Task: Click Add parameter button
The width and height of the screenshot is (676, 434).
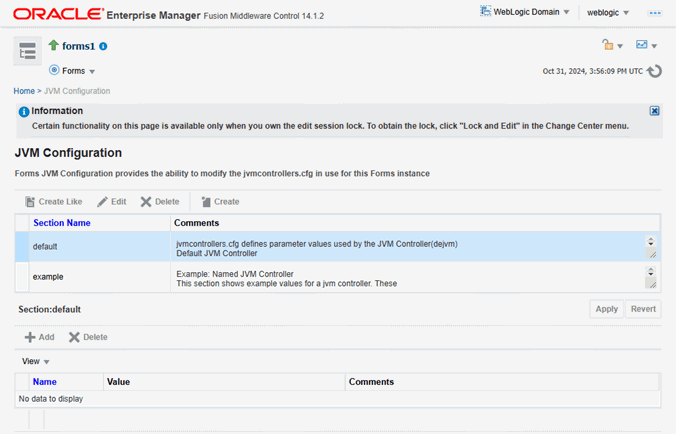Action: [x=40, y=337]
